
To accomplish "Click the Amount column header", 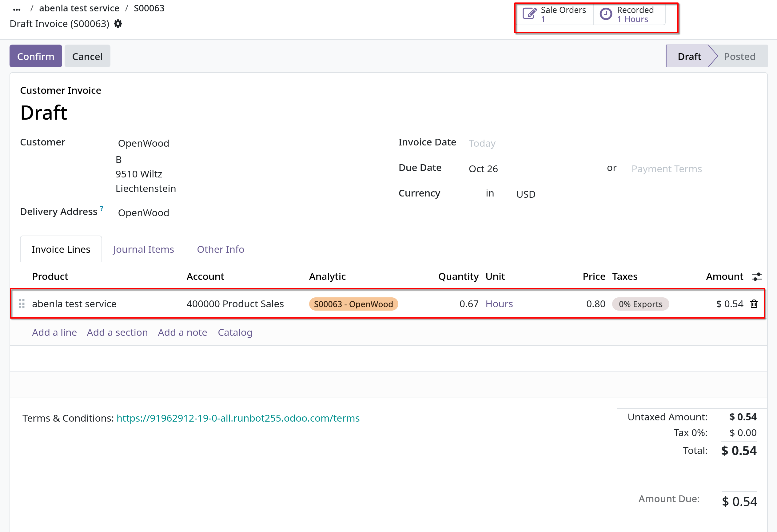I will (724, 276).
